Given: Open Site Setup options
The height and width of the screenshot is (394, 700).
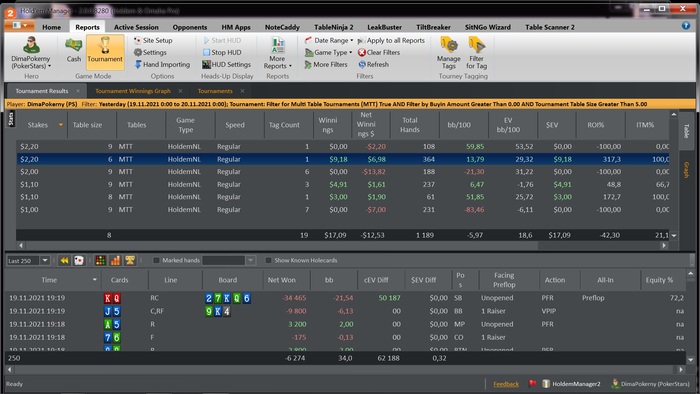Looking at the screenshot, I should click(153, 40).
